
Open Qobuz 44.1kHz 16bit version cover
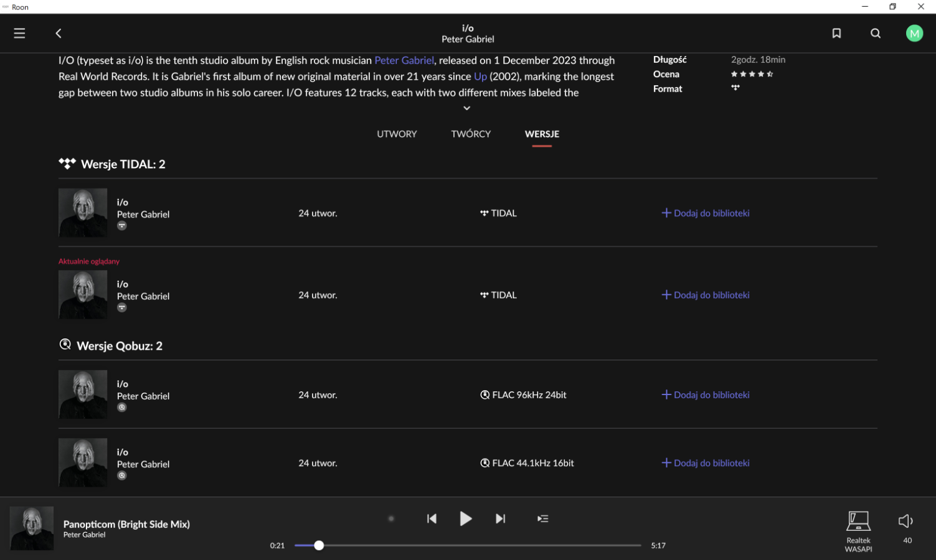tap(83, 462)
